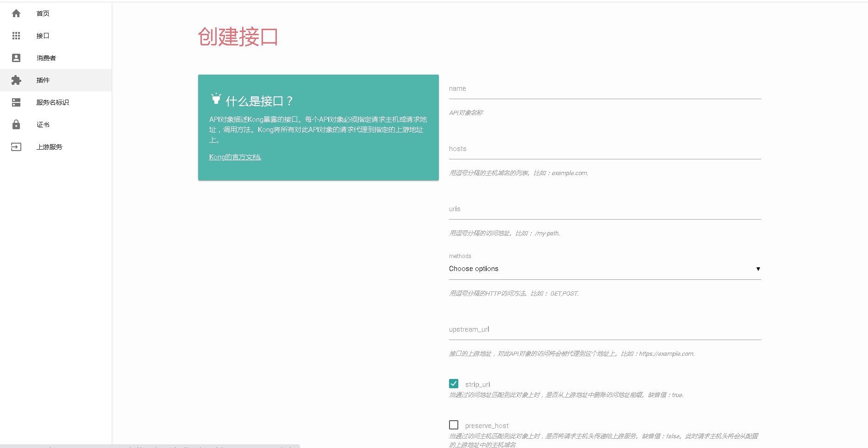Click the server icon next to 服务名标识
This screenshot has width=868, height=448.
16,102
